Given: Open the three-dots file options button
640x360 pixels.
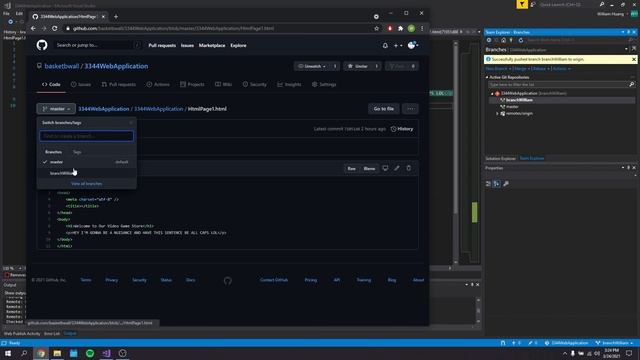Looking at the screenshot, I should click(410, 109).
